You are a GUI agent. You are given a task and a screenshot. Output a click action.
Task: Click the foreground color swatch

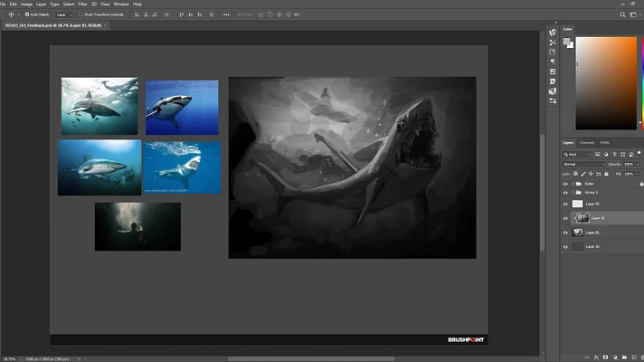tap(566, 41)
